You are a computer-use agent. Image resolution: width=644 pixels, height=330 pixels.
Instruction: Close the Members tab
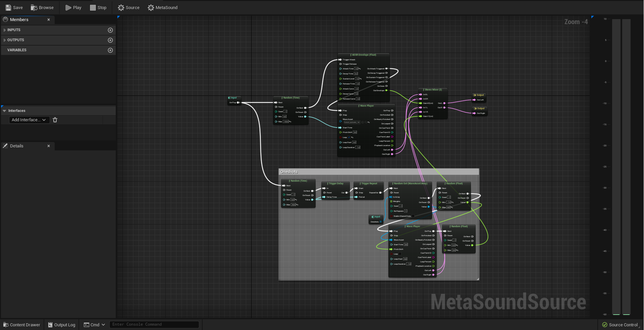[x=49, y=20]
